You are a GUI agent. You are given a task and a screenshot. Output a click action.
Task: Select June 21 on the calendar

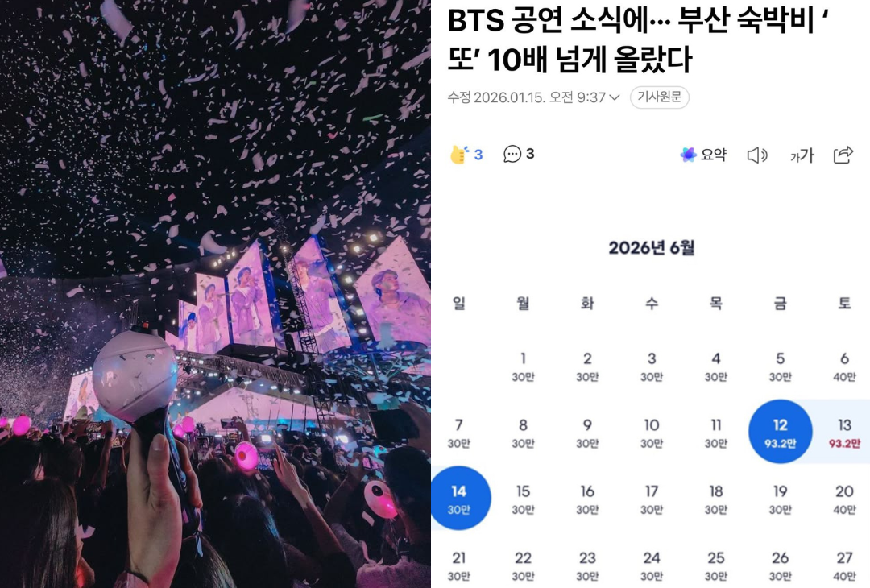(459, 565)
